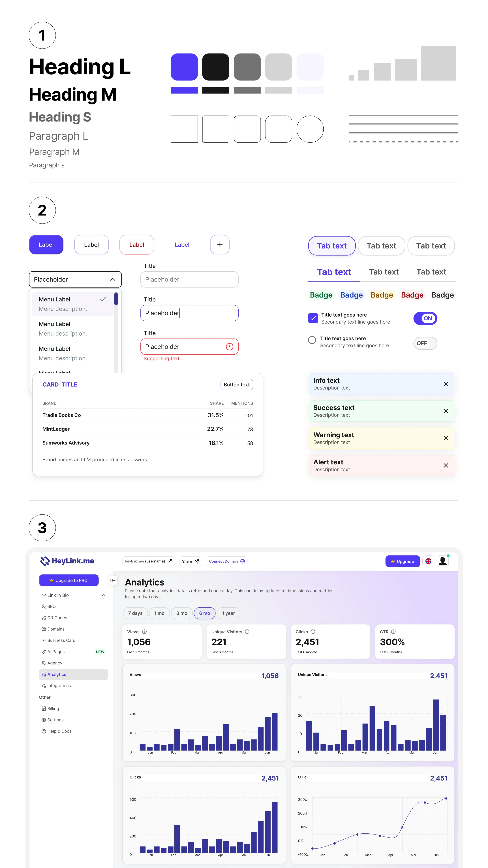Screen dimensions: 488x868
Task: Click the Share button
Action: pyautogui.click(x=190, y=561)
